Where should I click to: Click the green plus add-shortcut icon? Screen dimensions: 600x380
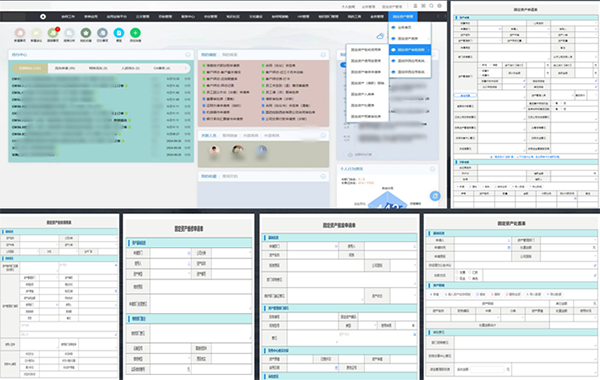[135, 33]
